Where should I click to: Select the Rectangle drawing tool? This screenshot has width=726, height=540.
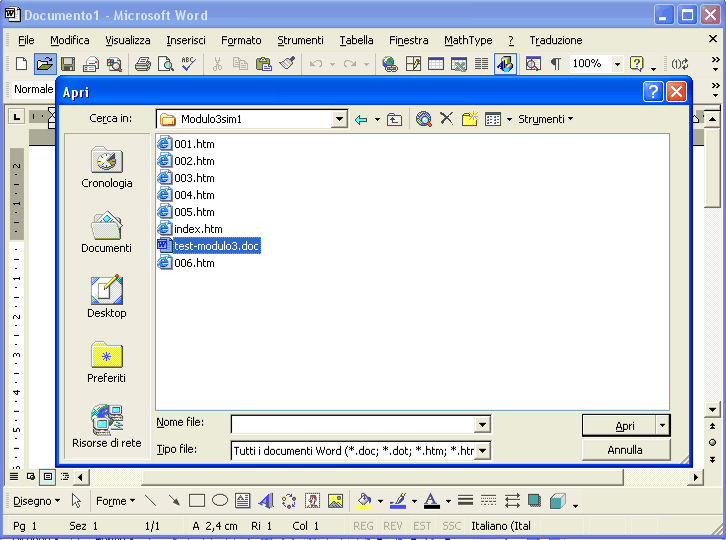point(197,501)
